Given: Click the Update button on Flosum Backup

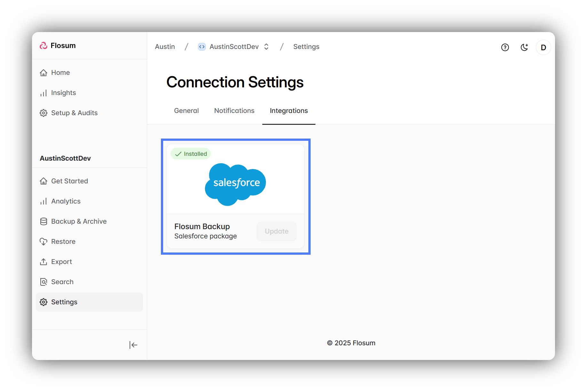Looking at the screenshot, I should 276,231.
